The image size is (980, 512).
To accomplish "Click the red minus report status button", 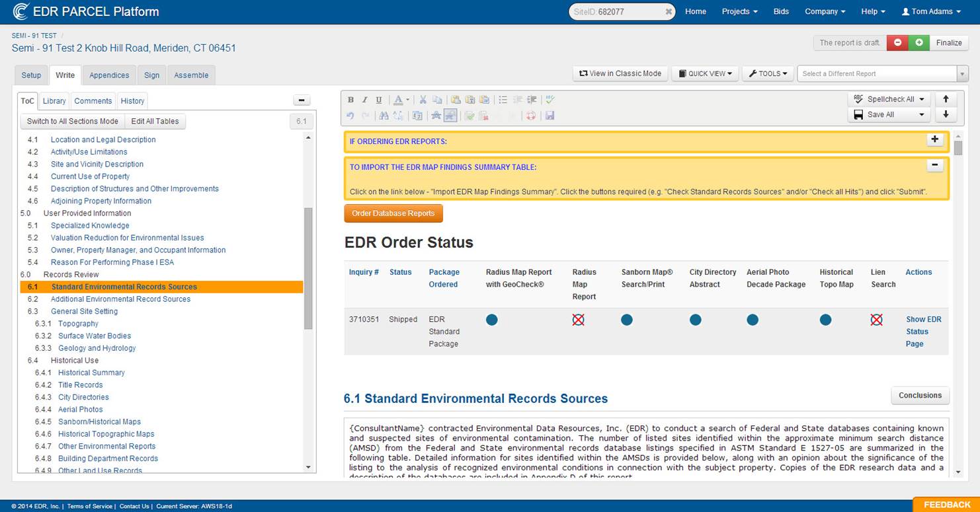I will (x=897, y=42).
